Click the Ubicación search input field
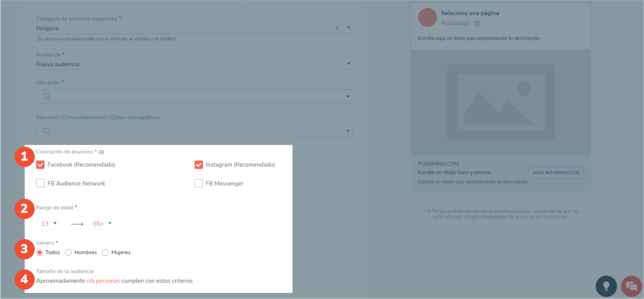 [x=194, y=96]
